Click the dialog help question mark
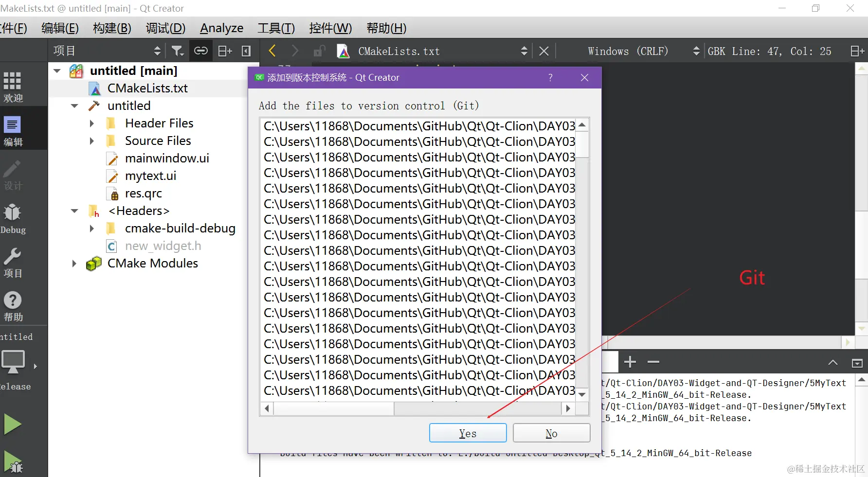This screenshot has height=477, width=868. tap(550, 77)
